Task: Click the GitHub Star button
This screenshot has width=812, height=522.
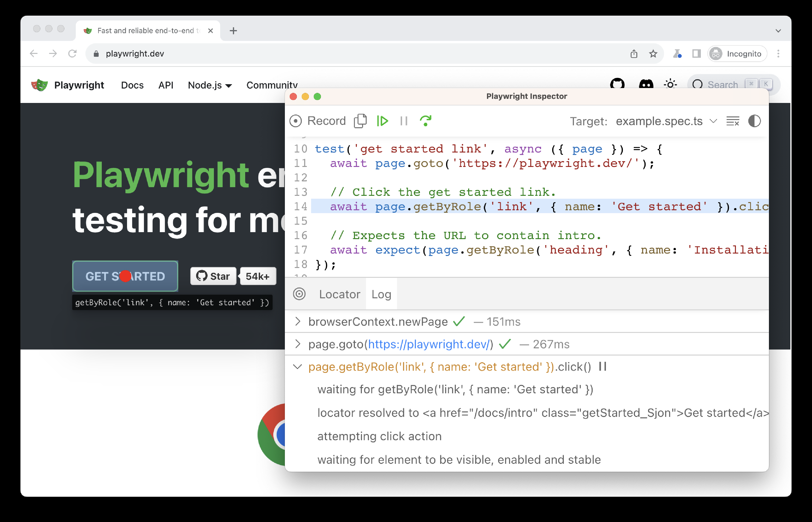Action: click(213, 276)
